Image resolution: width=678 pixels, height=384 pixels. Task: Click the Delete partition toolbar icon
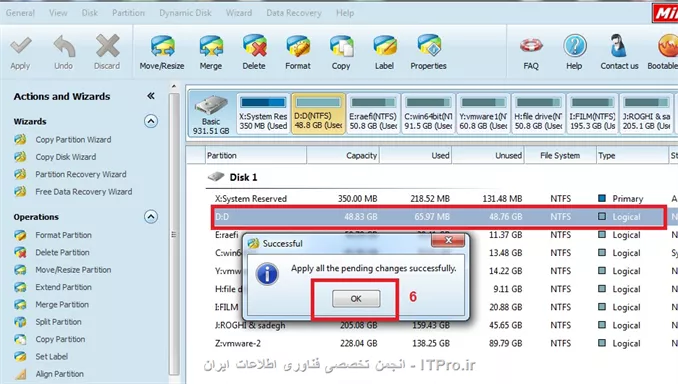coord(254,46)
